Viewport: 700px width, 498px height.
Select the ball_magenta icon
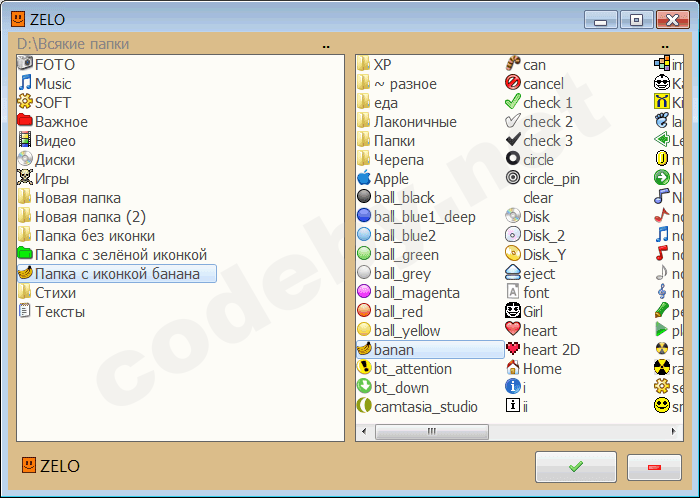click(x=364, y=292)
